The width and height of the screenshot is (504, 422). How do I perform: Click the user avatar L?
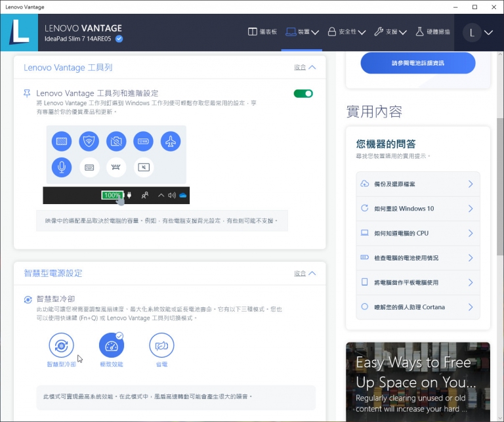(472, 32)
